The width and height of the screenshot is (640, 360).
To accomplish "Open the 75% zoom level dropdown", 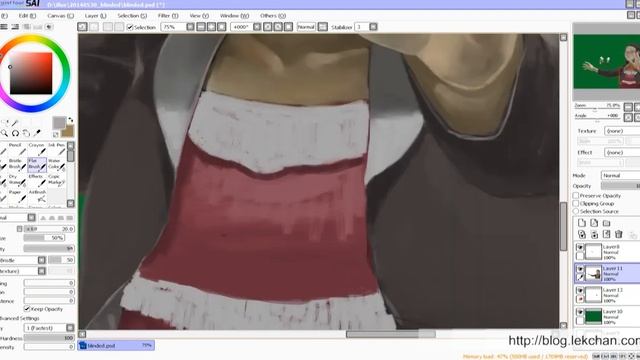I will pos(190,27).
